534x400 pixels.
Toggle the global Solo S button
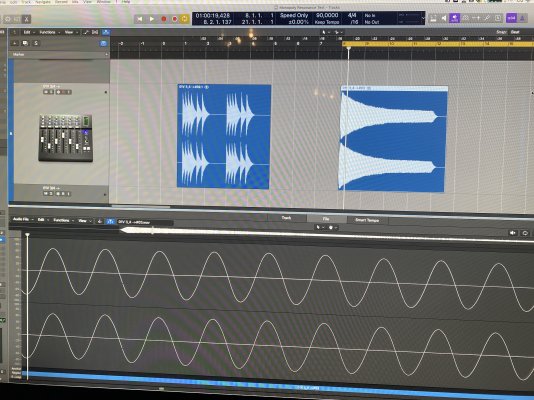click(36, 43)
